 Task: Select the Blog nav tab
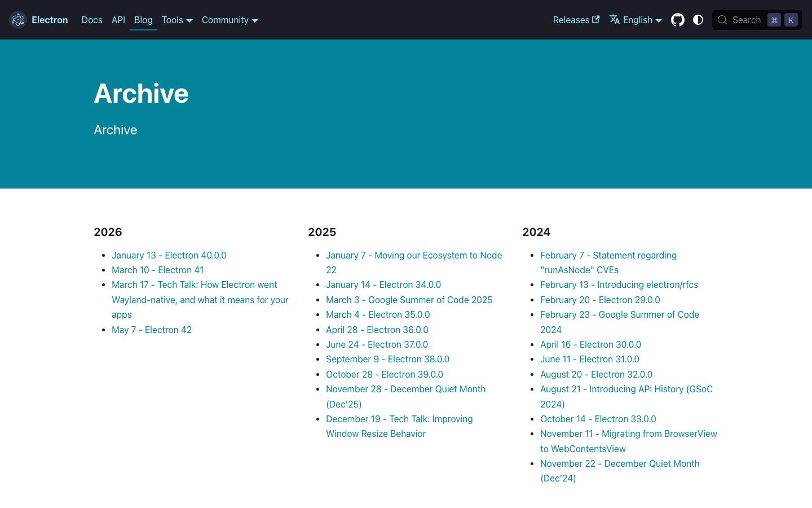143,20
